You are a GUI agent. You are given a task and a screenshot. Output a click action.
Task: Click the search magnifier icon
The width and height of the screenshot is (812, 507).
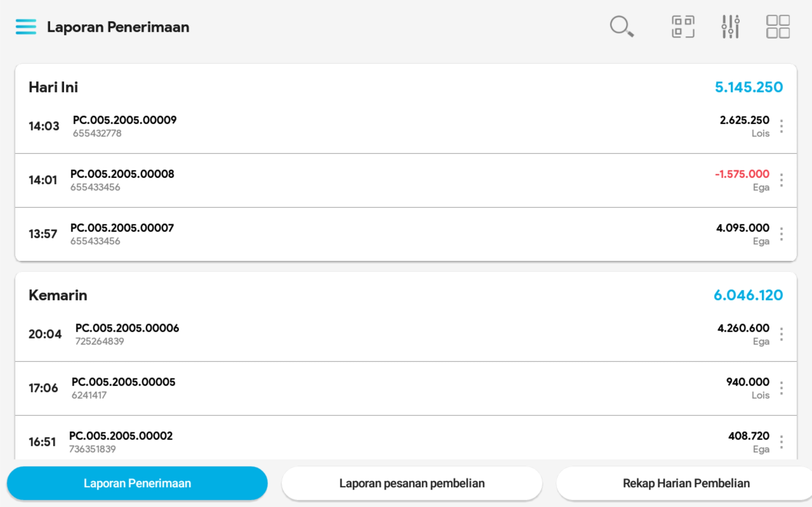tap(621, 26)
